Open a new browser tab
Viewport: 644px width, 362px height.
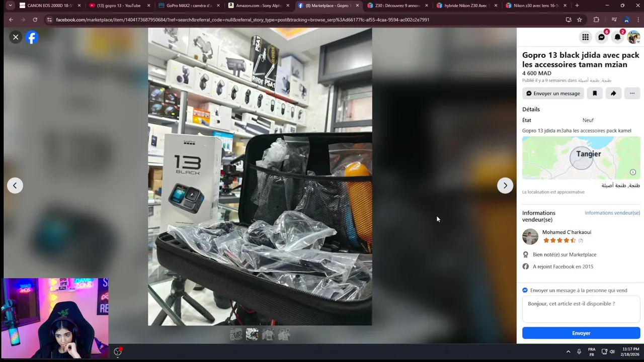[577, 6]
